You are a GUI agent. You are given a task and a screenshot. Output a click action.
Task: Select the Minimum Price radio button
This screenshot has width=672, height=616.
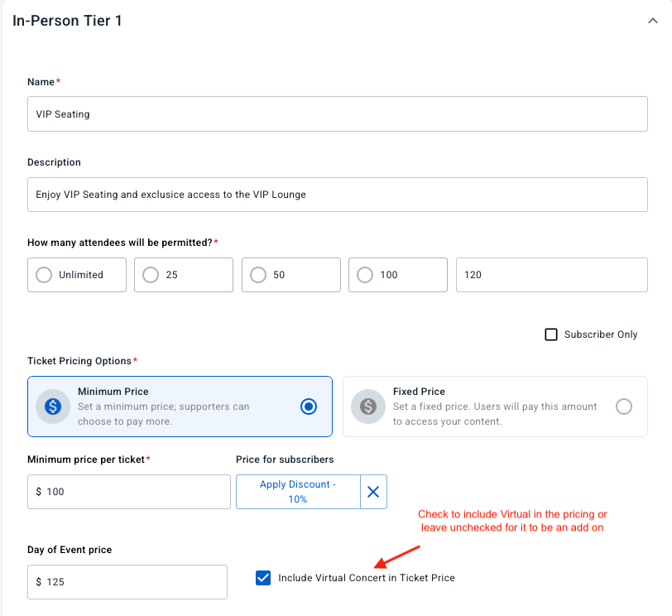pos(309,407)
